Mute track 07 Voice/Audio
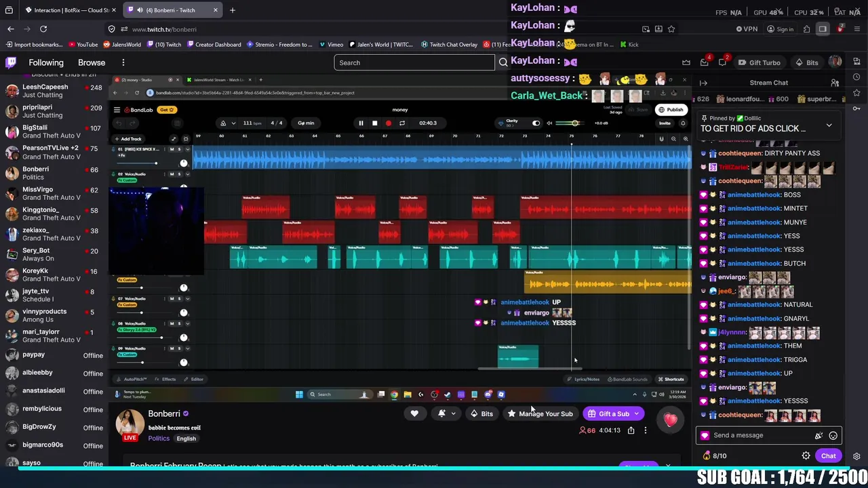The width and height of the screenshot is (868, 488). coord(172,299)
